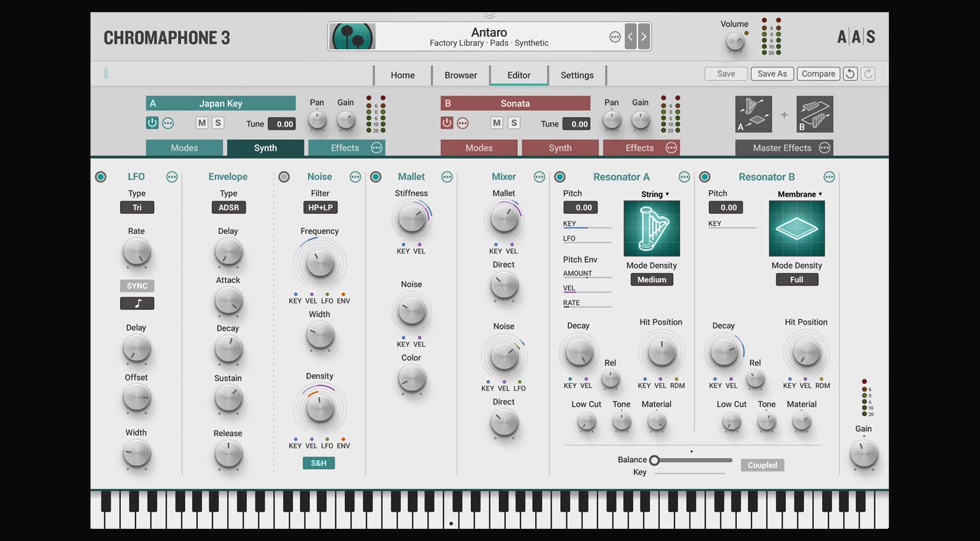
Task: Click the master Volume knob
Action: pos(735,43)
